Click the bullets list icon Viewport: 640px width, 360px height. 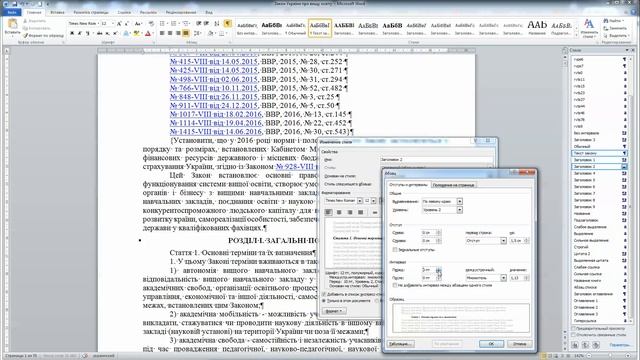click(x=163, y=24)
